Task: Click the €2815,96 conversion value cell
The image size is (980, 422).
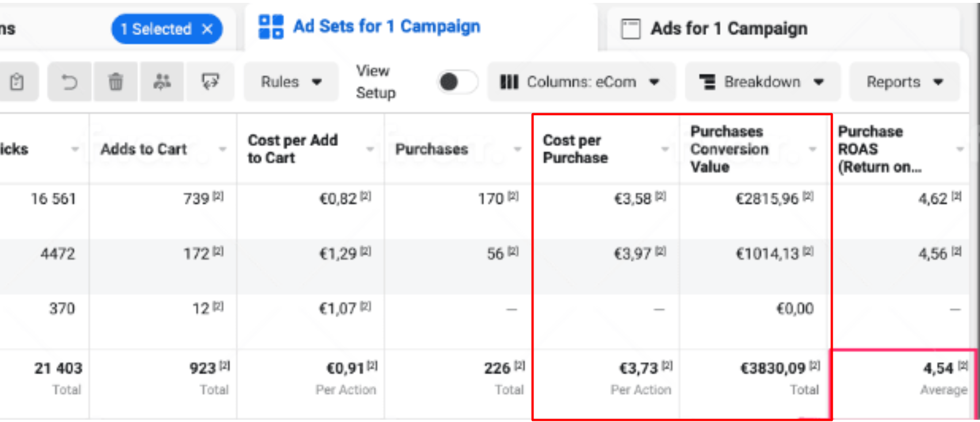Action: 767,199
